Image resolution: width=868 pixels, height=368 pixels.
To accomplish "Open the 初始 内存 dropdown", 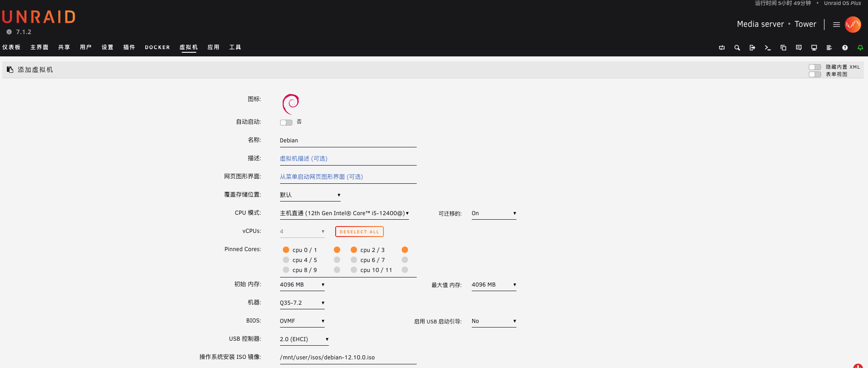I will pos(302,285).
